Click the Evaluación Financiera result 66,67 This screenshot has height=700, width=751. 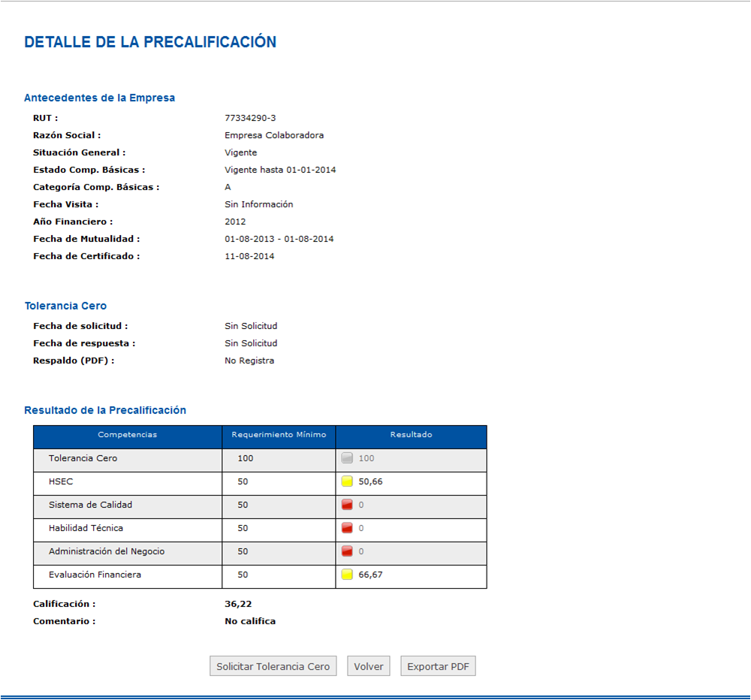click(x=371, y=575)
